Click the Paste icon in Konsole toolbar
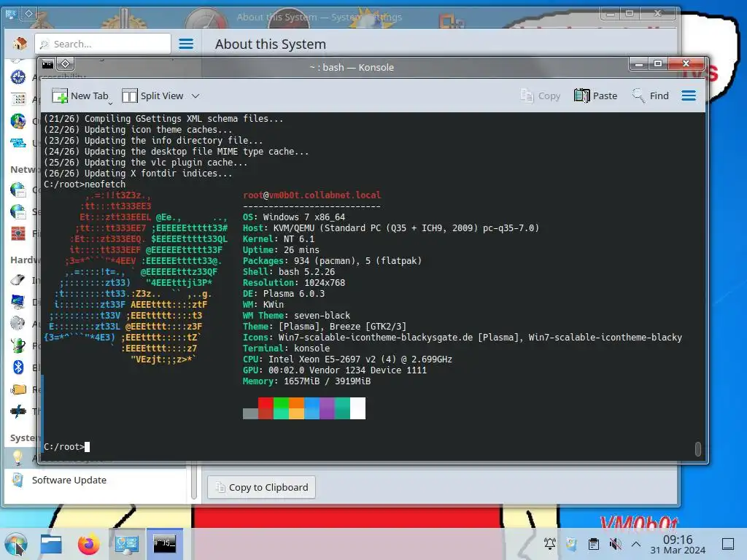The width and height of the screenshot is (747, 560). (x=595, y=96)
